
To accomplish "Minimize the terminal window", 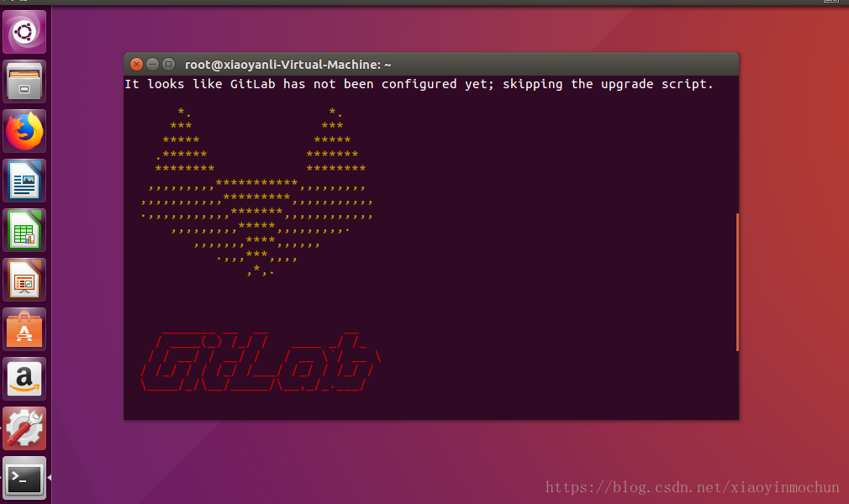I will coord(153,65).
